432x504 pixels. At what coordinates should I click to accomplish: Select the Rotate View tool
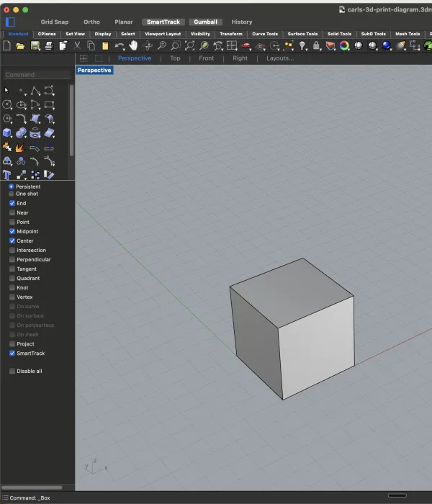pos(148,45)
